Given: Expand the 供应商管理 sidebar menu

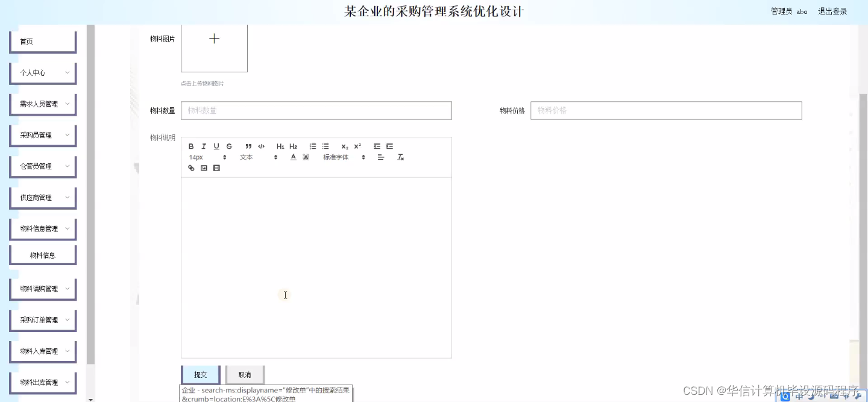Looking at the screenshot, I should point(43,197).
